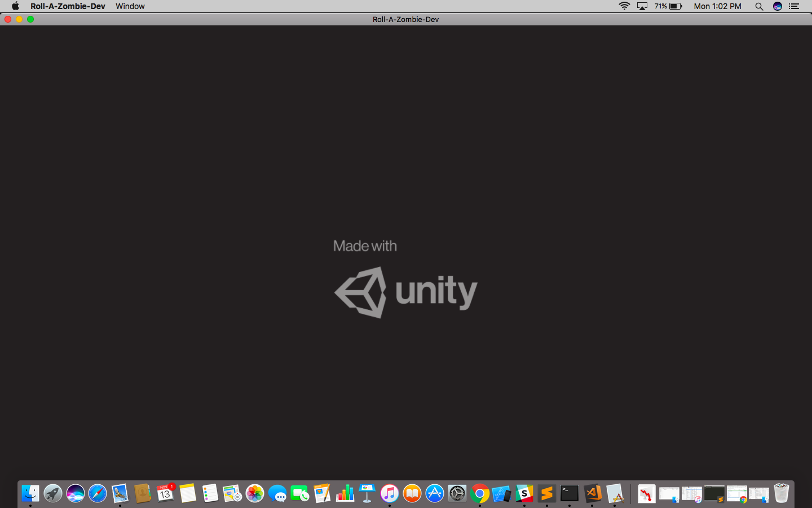Click the Mon 1:02 PM clock

[x=717, y=6]
